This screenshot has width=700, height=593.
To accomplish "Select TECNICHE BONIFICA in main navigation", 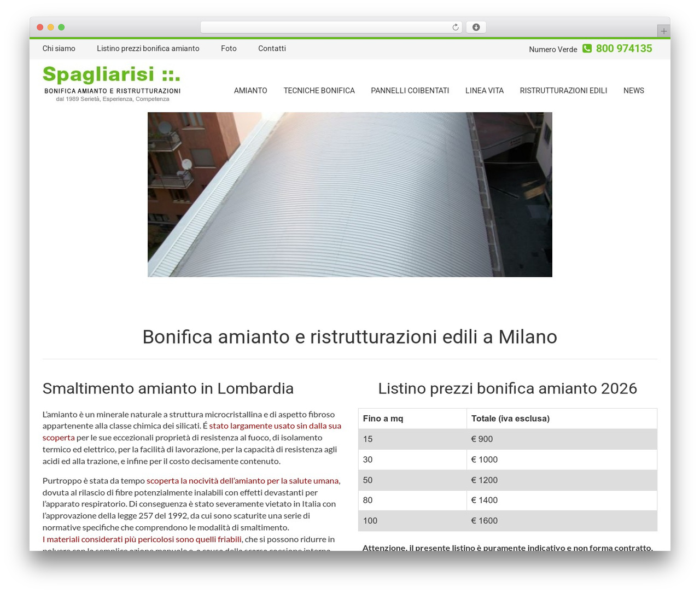I will [x=319, y=91].
